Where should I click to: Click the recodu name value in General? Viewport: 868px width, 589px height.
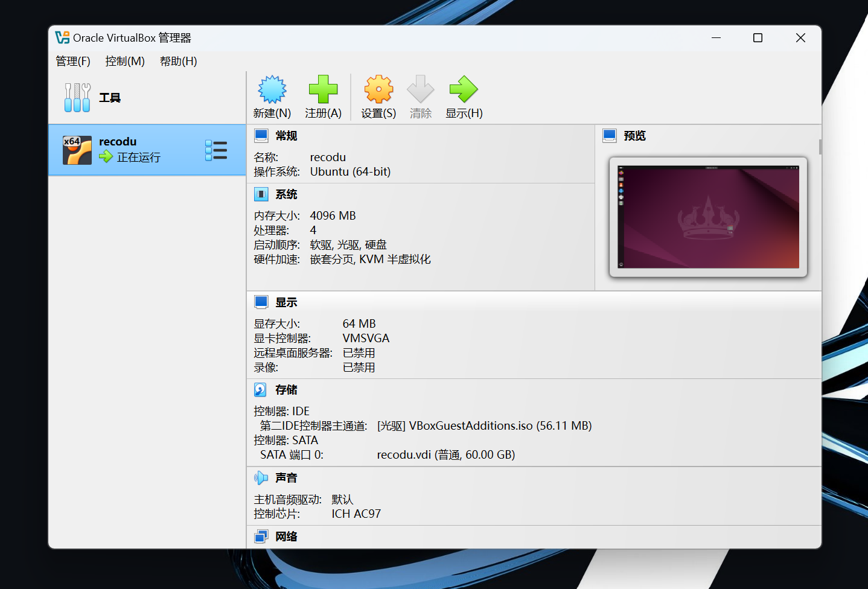pyautogui.click(x=328, y=157)
